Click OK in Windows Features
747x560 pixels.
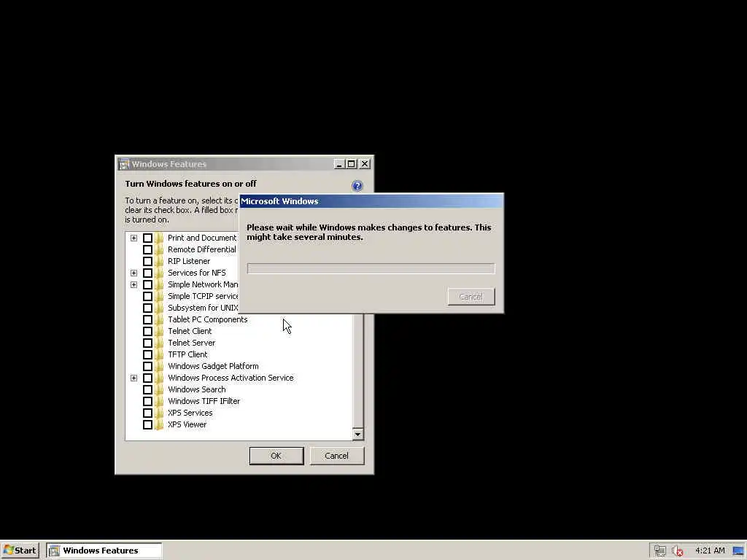(276, 456)
